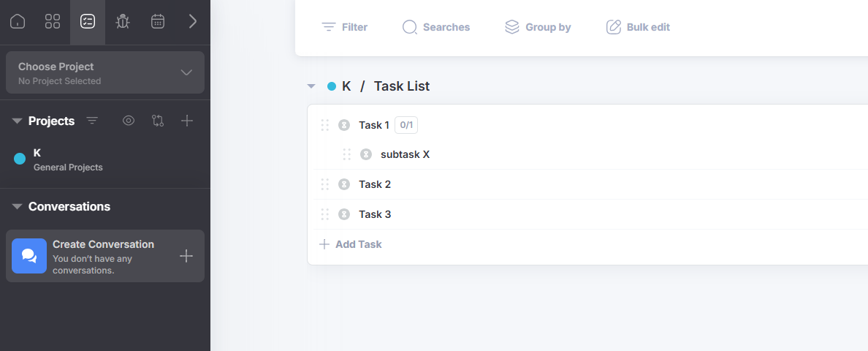The image size is (868, 351).
Task: Add a new project with plus icon
Action: point(187,121)
